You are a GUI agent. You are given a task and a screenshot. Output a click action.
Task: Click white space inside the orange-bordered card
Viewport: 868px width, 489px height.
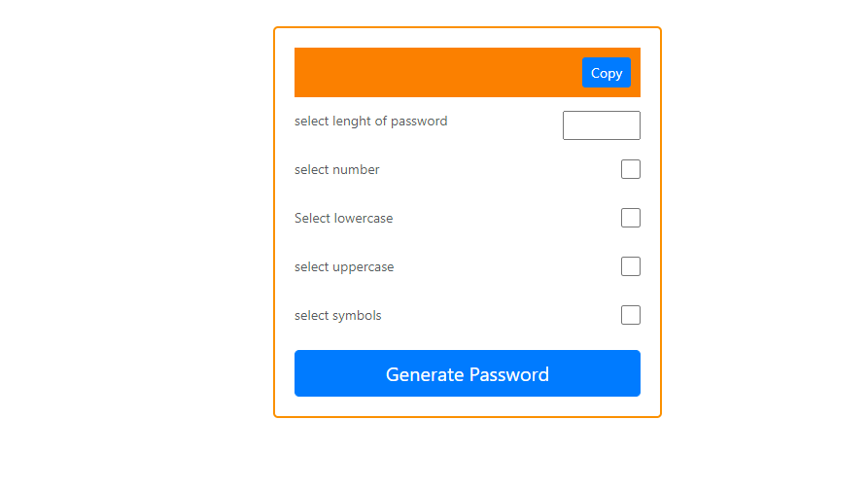(x=486, y=243)
